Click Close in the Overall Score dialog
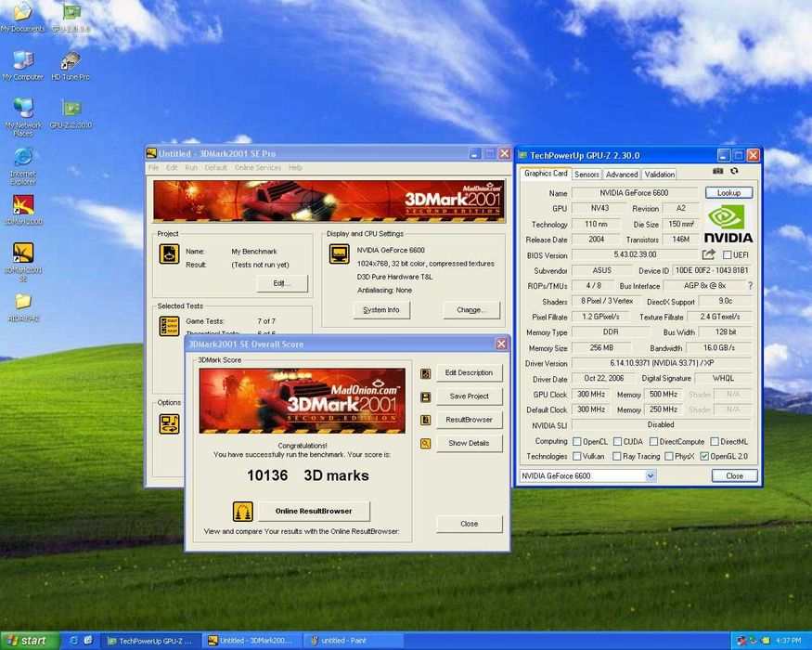 click(x=470, y=524)
